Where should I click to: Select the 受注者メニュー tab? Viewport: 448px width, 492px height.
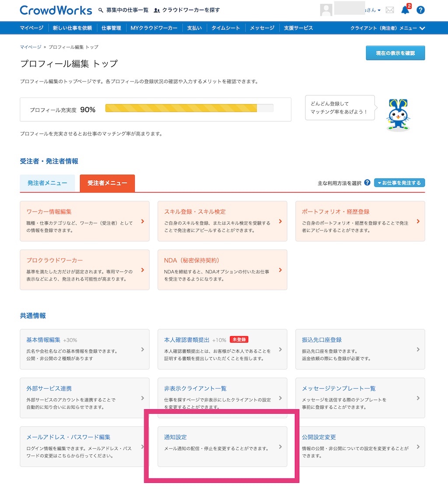point(107,183)
